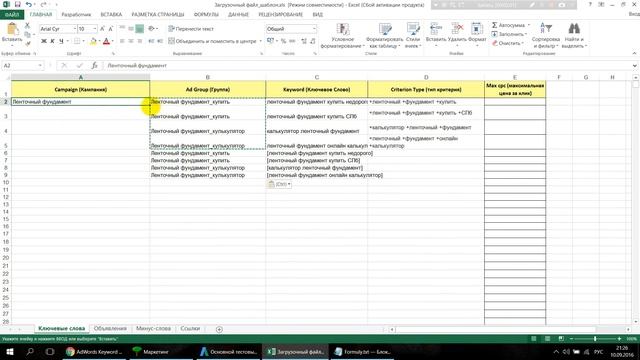Screen dimensions: 640x360
Task: Click the Decrease Decimal icon
Action: point(313,41)
